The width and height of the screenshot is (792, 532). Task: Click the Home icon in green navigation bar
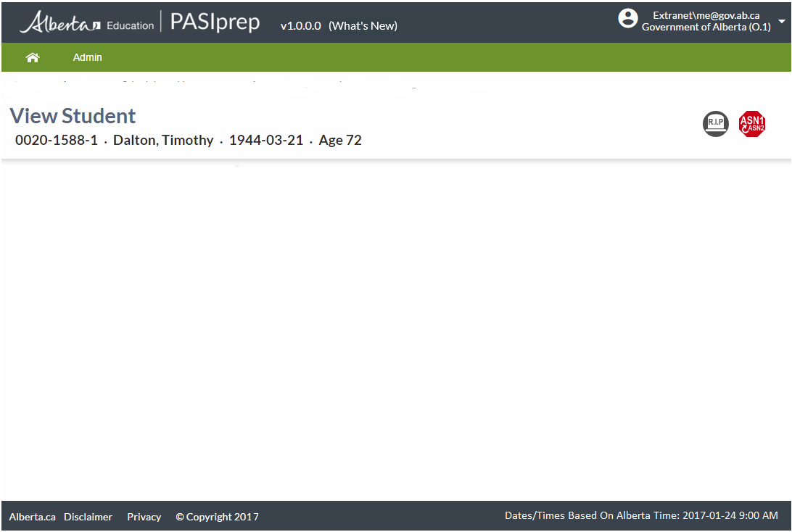coord(33,57)
